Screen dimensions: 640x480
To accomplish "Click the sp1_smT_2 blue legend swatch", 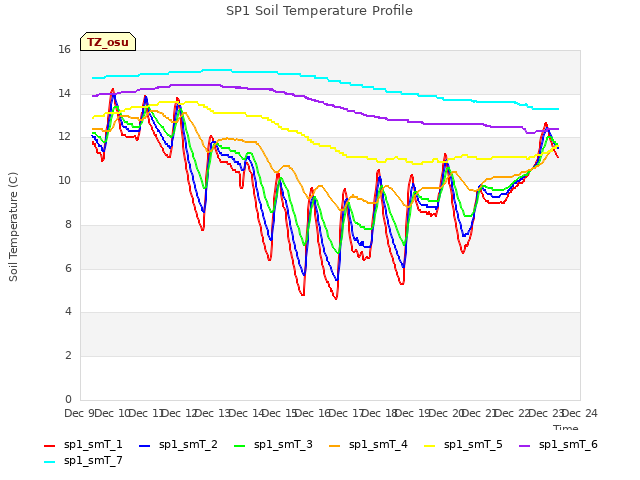I will point(144,446).
